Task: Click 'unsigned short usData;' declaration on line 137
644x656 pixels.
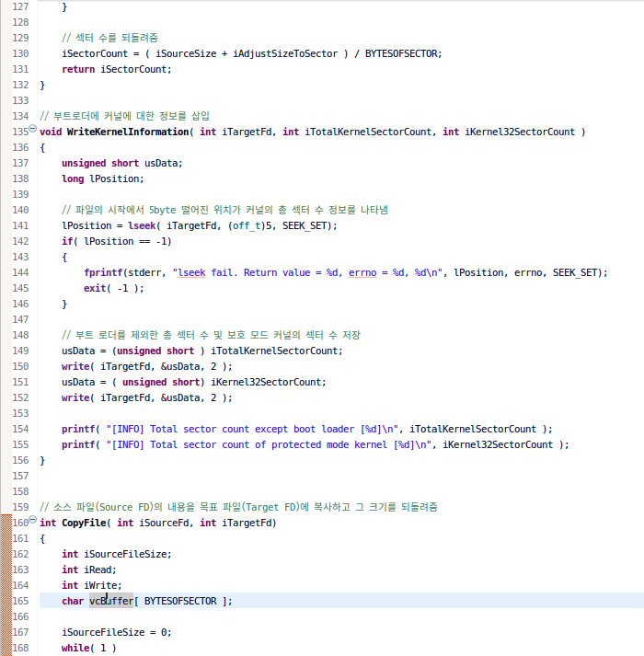Action: click(121, 163)
